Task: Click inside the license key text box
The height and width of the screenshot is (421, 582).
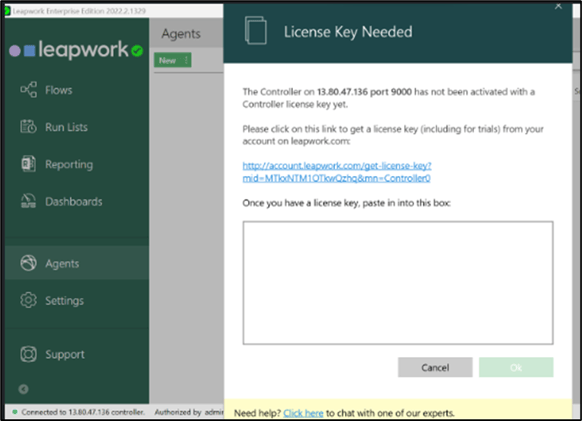Action: pyautogui.click(x=398, y=283)
